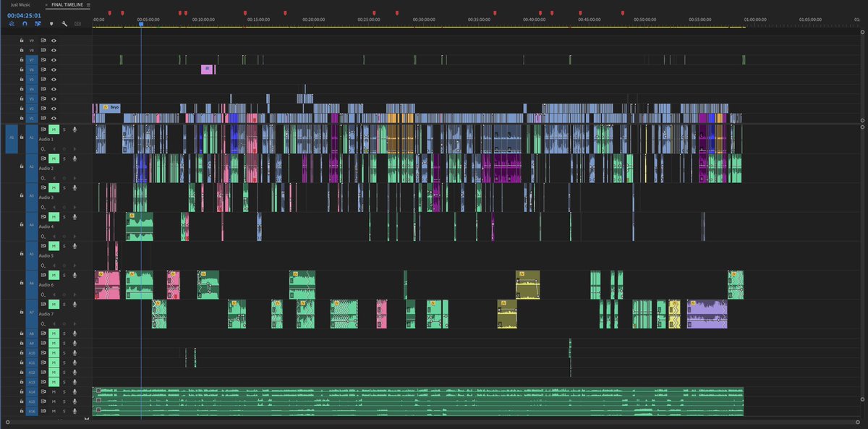Click the Add Marker shield icon
The image size is (868, 429).
pos(51,23)
